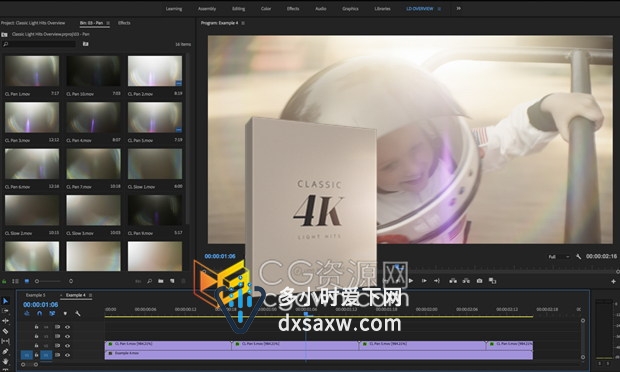This screenshot has width=620, height=372.
Task: Switch to the Color workspace
Action: click(x=266, y=9)
